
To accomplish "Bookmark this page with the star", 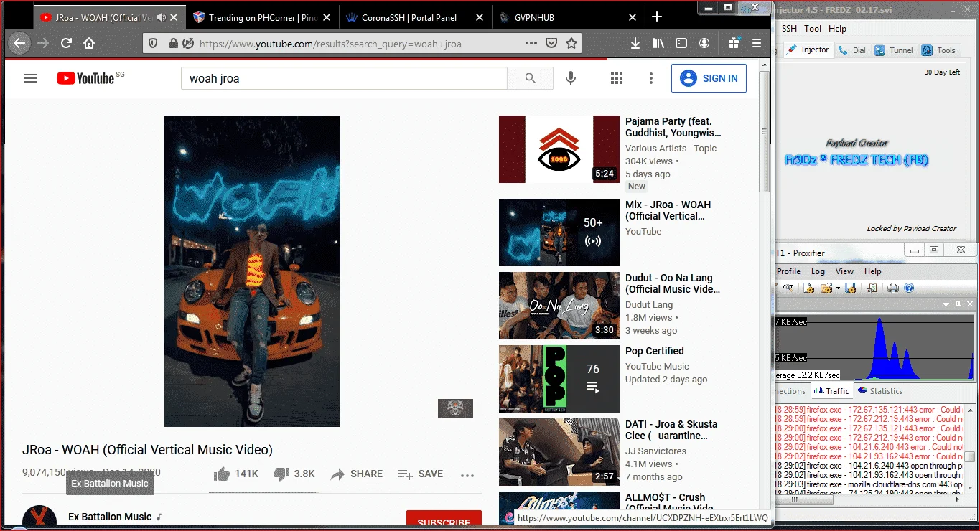I will tap(571, 44).
